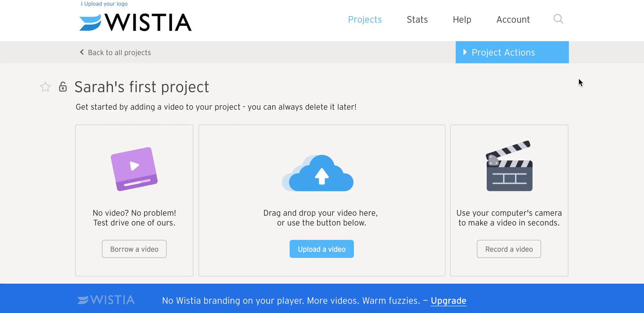Open the Help menu
Screen dimensions: 644x313
point(462,19)
